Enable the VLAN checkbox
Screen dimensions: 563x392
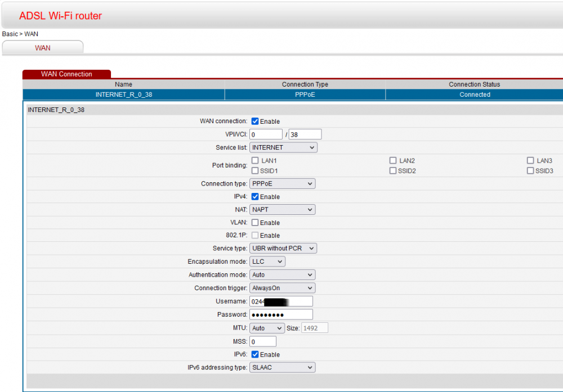(255, 223)
